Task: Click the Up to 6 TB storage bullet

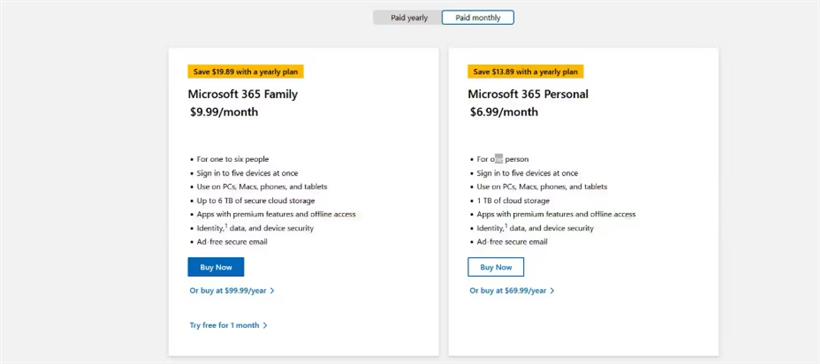Action: pos(256,201)
